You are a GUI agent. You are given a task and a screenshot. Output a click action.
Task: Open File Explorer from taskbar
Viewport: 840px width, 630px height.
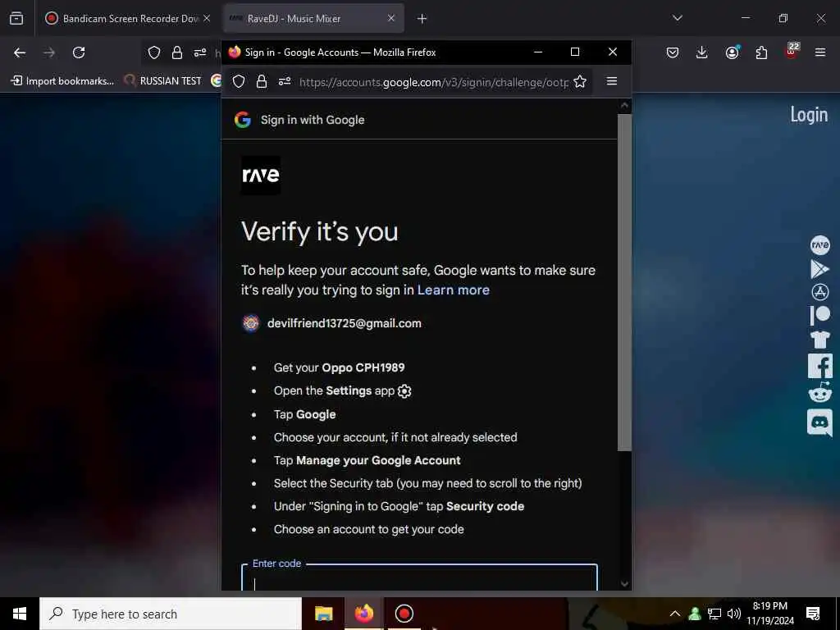[x=323, y=614]
